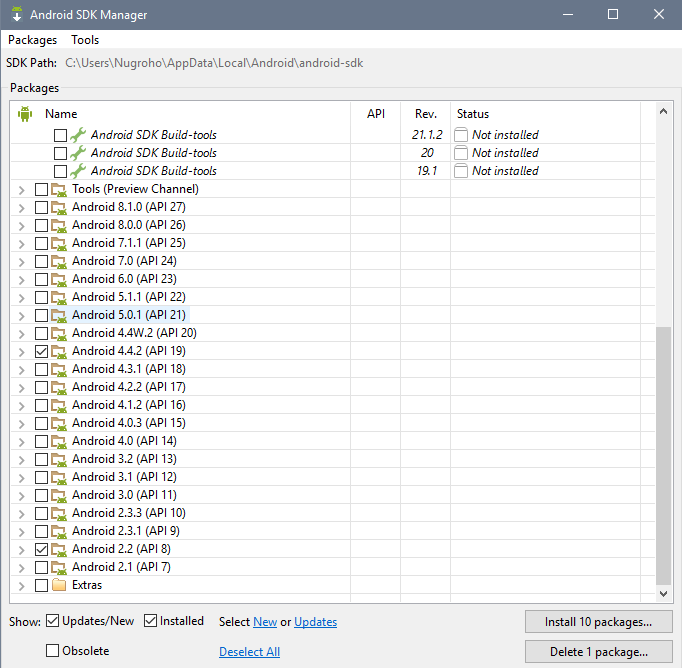Click the Deselect All link
The height and width of the screenshot is (668, 682).
(249, 651)
